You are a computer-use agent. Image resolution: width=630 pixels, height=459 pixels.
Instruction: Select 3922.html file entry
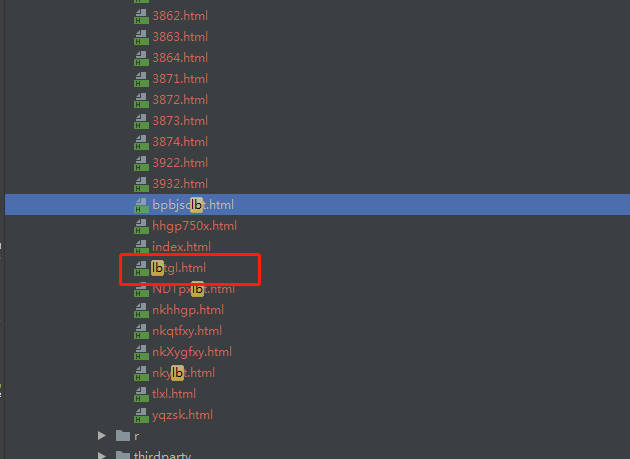[180, 163]
